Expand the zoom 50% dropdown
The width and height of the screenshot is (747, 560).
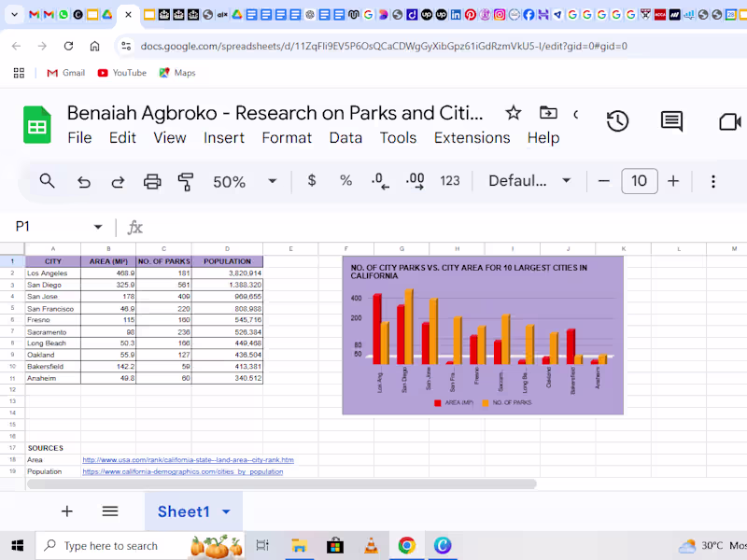272,181
